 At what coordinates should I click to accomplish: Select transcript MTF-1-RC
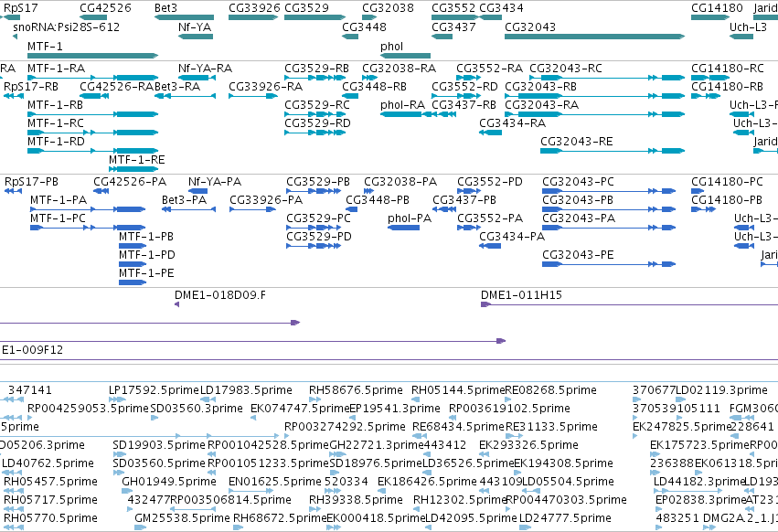tap(56, 123)
